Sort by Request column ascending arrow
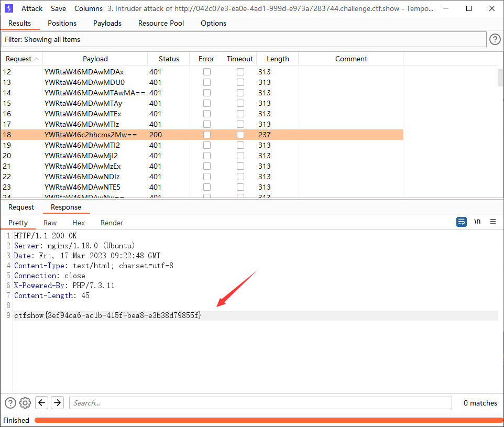This screenshot has height=427, width=504. click(36, 59)
